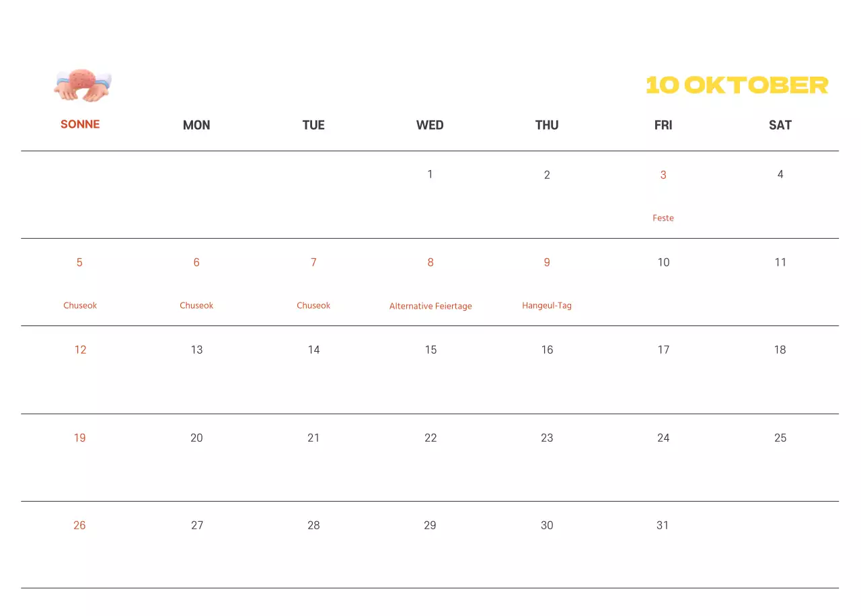861x616 pixels.
Task: Pick date 12 on the calendar
Action: (x=81, y=350)
